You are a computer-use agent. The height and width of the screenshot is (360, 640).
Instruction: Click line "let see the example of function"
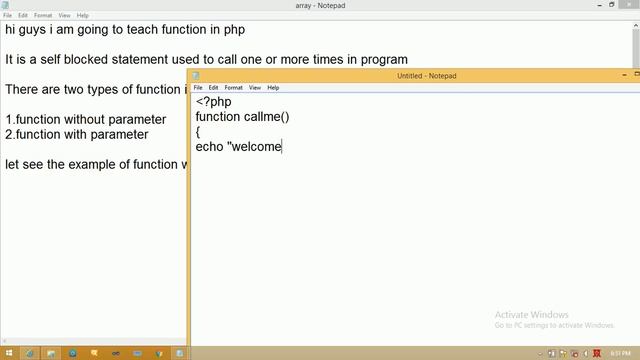[x=96, y=164]
